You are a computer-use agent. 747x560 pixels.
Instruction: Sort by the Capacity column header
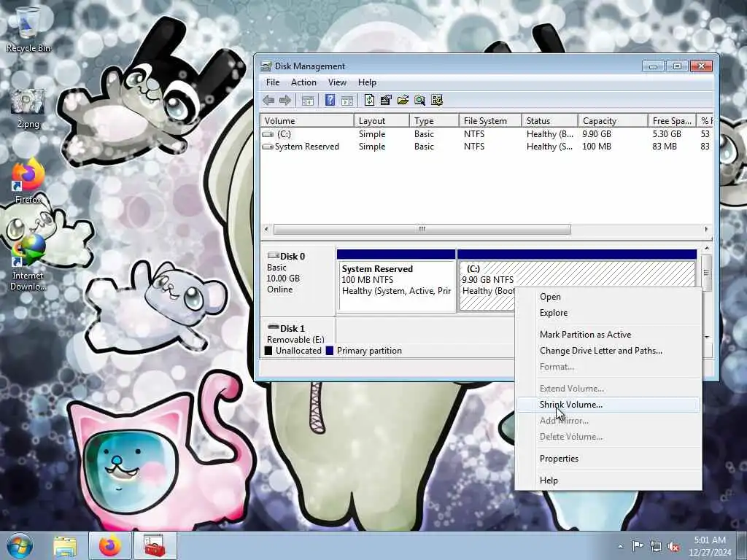coord(613,121)
